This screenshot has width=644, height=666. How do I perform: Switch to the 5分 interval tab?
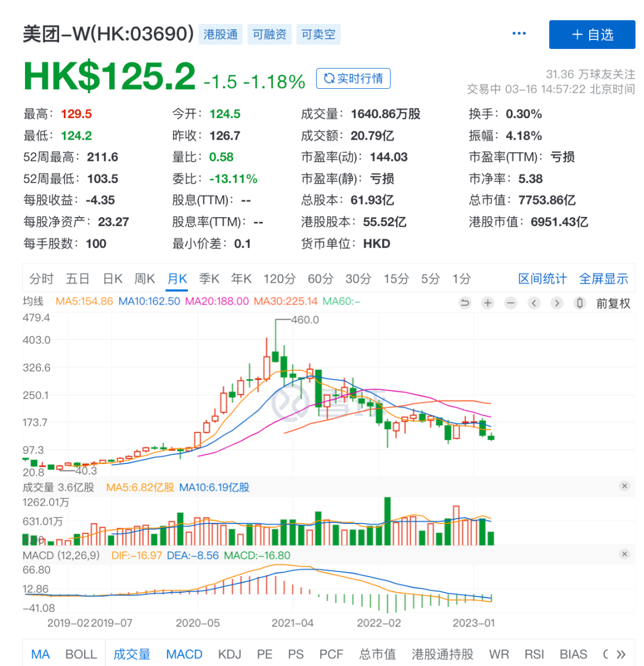pyautogui.click(x=431, y=279)
